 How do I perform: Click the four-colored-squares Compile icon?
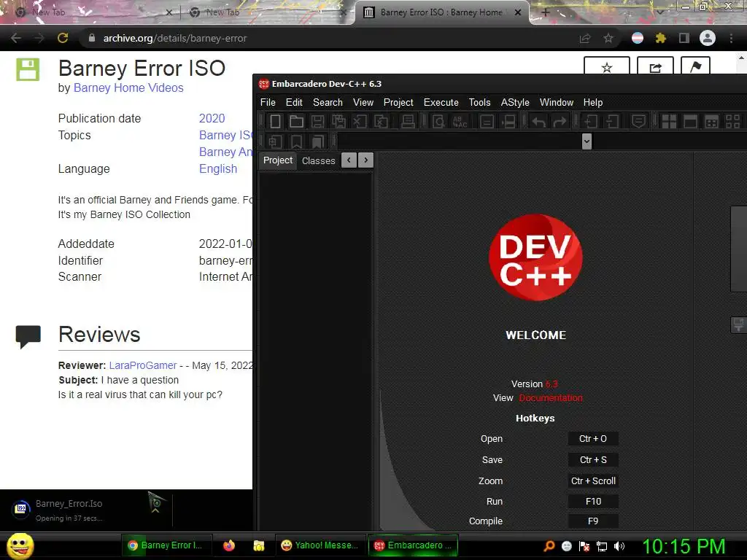coord(669,122)
